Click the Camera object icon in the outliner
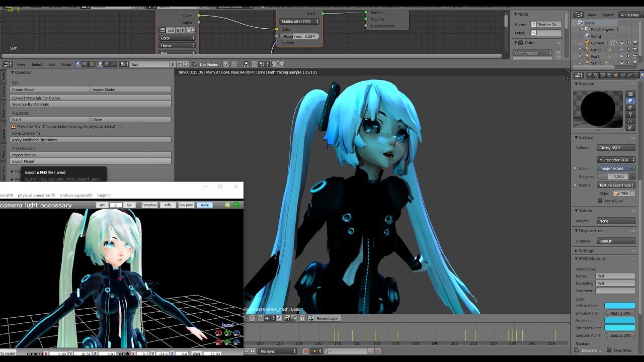 [x=587, y=43]
